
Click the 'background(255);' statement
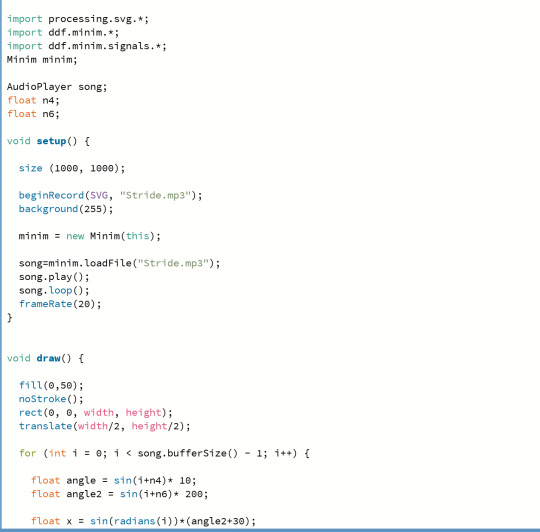coord(66,209)
